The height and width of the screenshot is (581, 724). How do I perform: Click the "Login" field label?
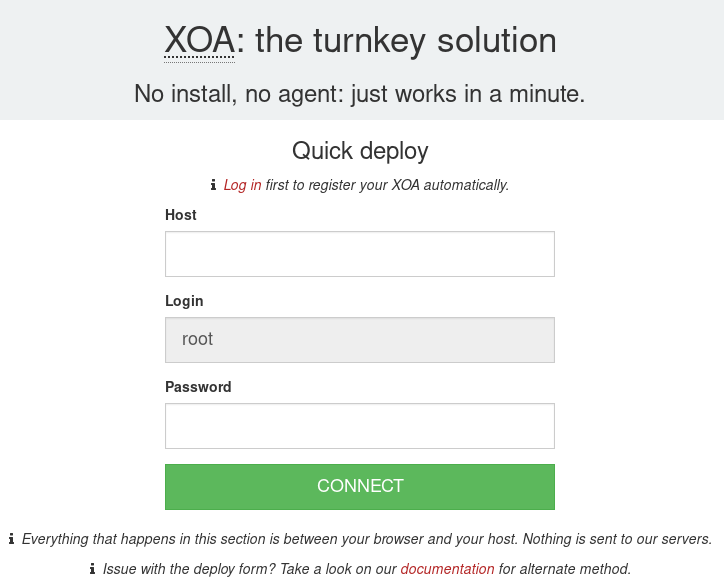[184, 301]
